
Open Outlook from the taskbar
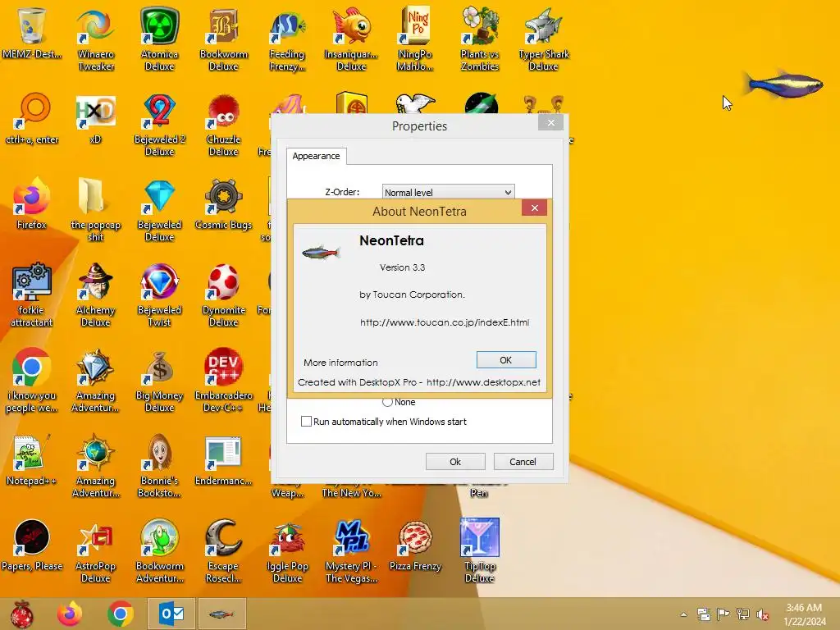click(171, 614)
